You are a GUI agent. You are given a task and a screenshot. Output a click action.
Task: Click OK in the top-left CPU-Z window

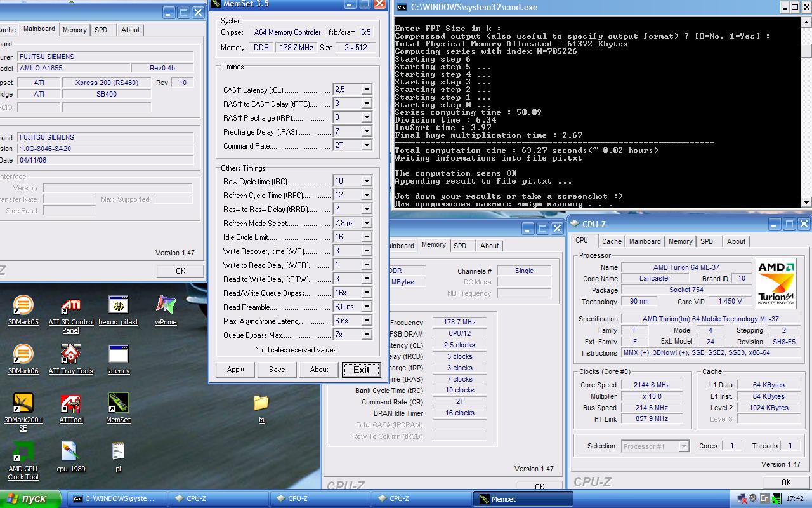point(180,271)
